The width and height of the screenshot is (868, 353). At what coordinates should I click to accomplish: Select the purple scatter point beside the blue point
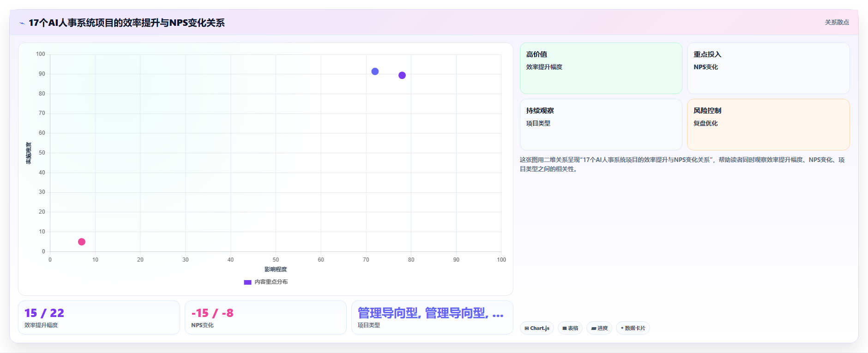[x=402, y=75]
